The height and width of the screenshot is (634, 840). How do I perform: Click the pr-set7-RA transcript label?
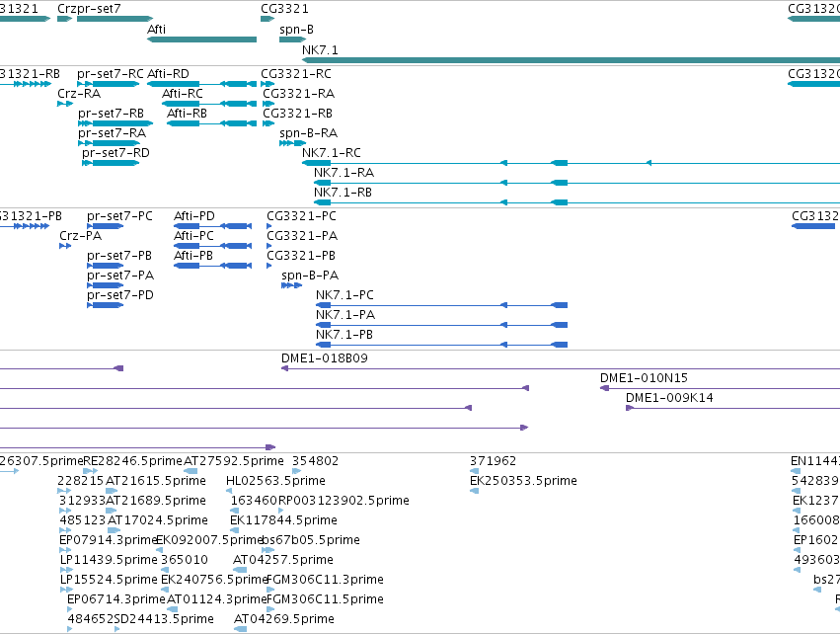coord(112,133)
